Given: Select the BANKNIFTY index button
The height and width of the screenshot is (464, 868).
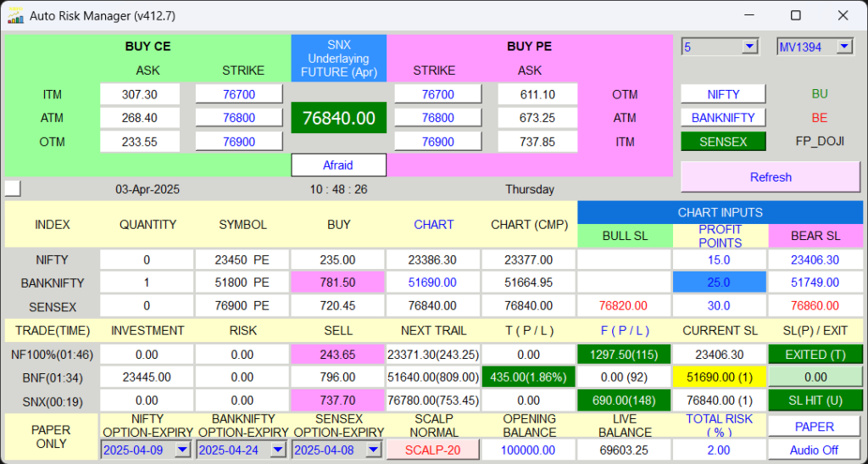Looking at the screenshot, I should click(x=723, y=118).
